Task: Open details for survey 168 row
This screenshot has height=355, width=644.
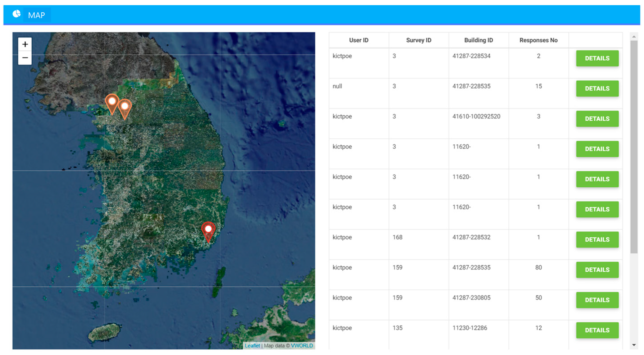Action: coord(597,240)
